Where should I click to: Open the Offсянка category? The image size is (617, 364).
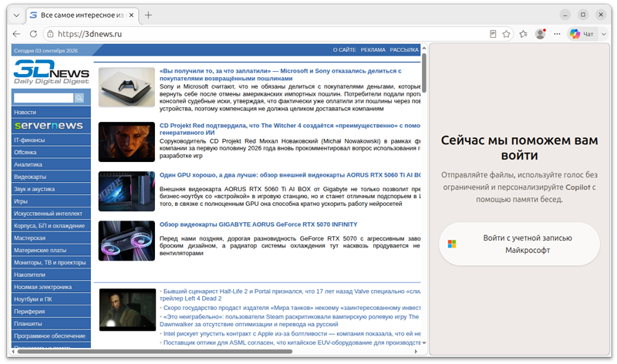pyautogui.click(x=51, y=152)
